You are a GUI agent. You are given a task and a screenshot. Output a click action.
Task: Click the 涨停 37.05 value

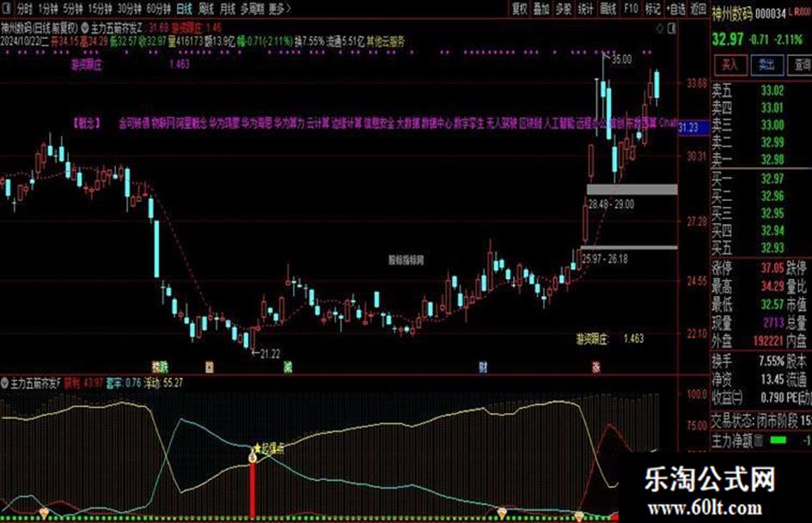coord(772,268)
